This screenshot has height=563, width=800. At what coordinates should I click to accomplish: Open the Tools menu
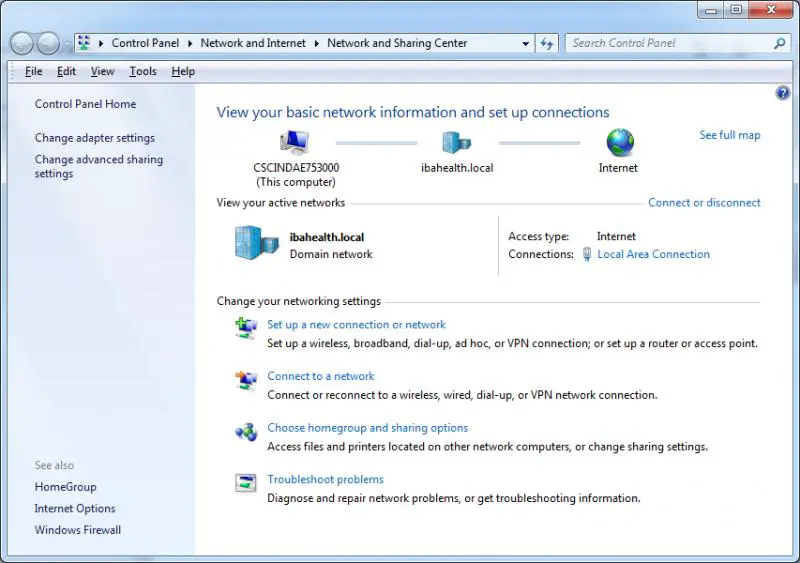pyautogui.click(x=143, y=71)
